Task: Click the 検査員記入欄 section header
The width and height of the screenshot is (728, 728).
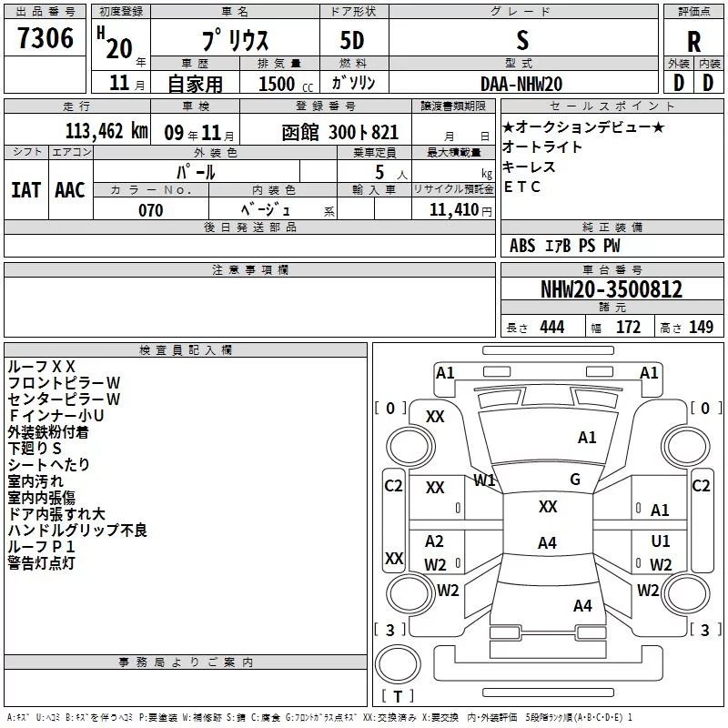Action: coord(186,350)
